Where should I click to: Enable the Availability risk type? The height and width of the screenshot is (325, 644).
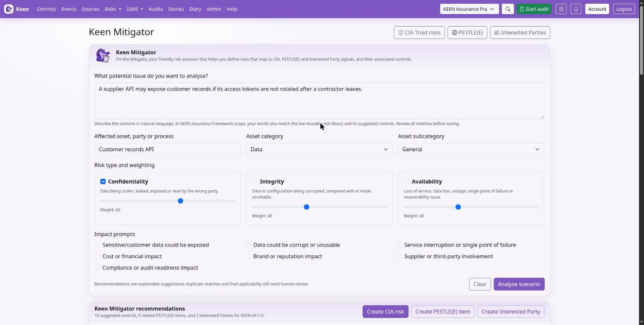click(407, 182)
